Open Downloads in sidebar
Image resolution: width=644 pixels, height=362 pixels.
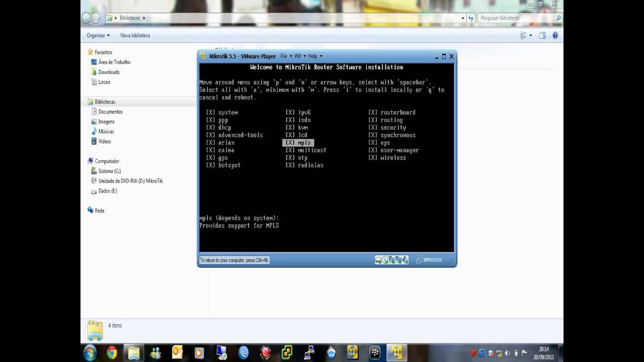(109, 72)
